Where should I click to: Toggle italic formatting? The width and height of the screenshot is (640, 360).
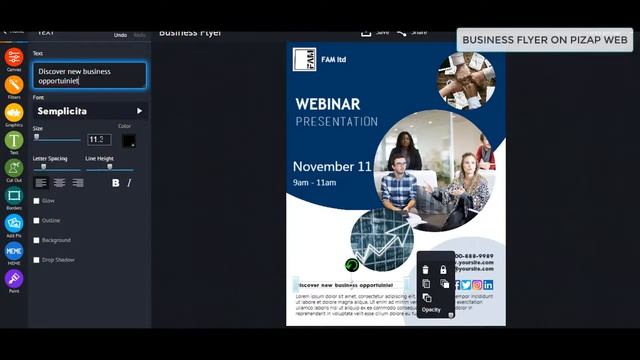(129, 183)
